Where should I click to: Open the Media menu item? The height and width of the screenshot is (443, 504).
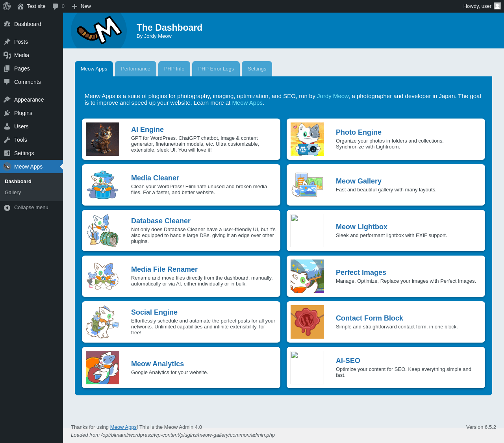31,55
